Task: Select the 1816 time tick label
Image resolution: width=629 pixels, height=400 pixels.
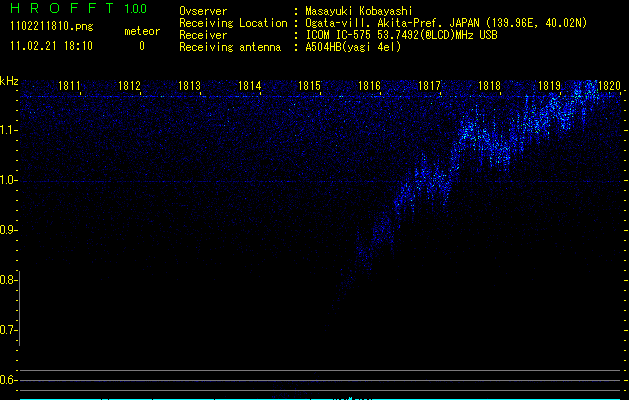Action: [369, 86]
